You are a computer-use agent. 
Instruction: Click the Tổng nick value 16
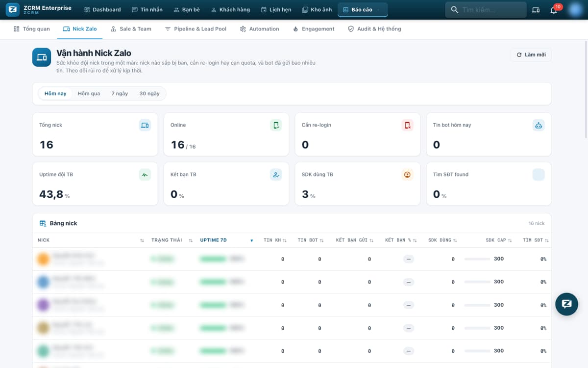coord(46,145)
